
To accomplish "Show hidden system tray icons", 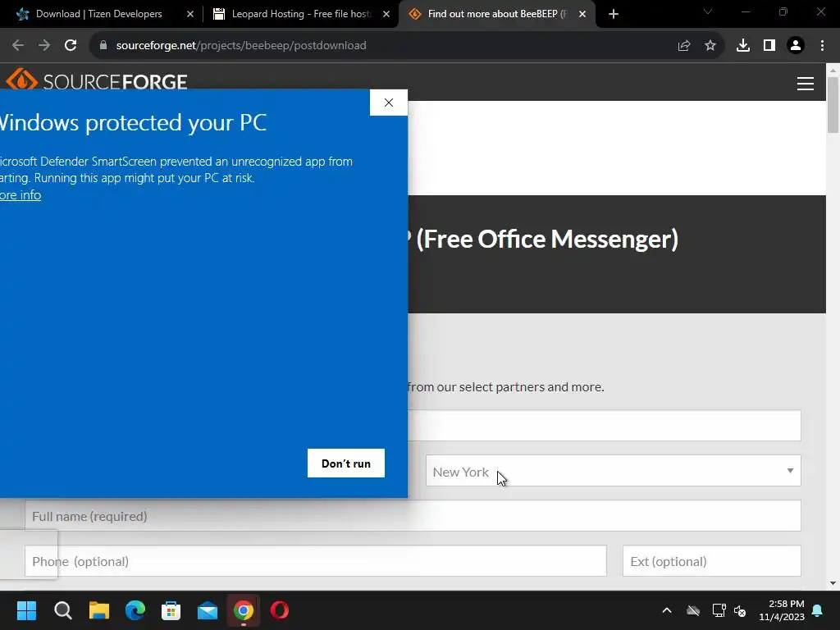I will pos(667,610).
